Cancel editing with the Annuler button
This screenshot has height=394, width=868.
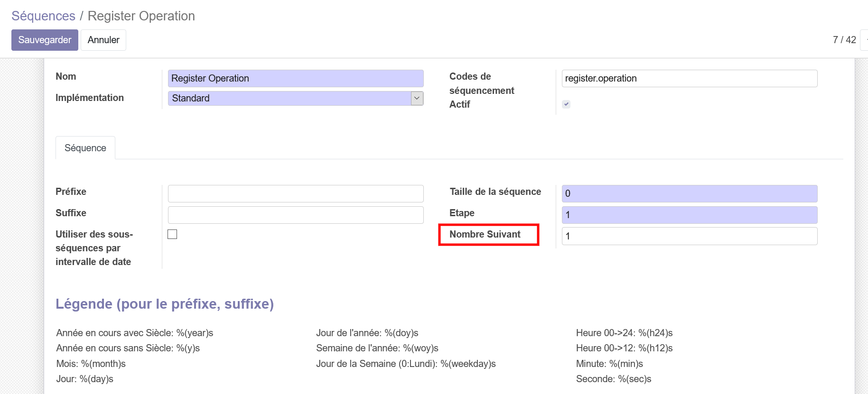coord(103,40)
